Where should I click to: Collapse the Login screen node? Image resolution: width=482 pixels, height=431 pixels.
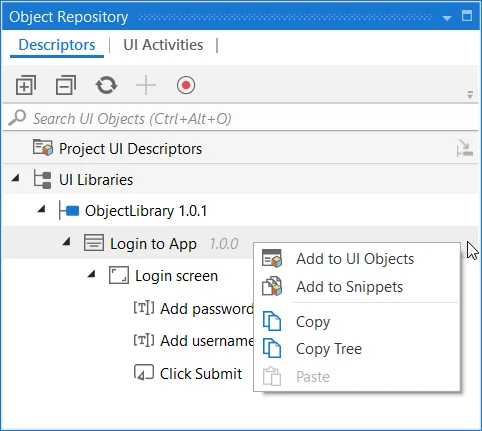pos(91,274)
